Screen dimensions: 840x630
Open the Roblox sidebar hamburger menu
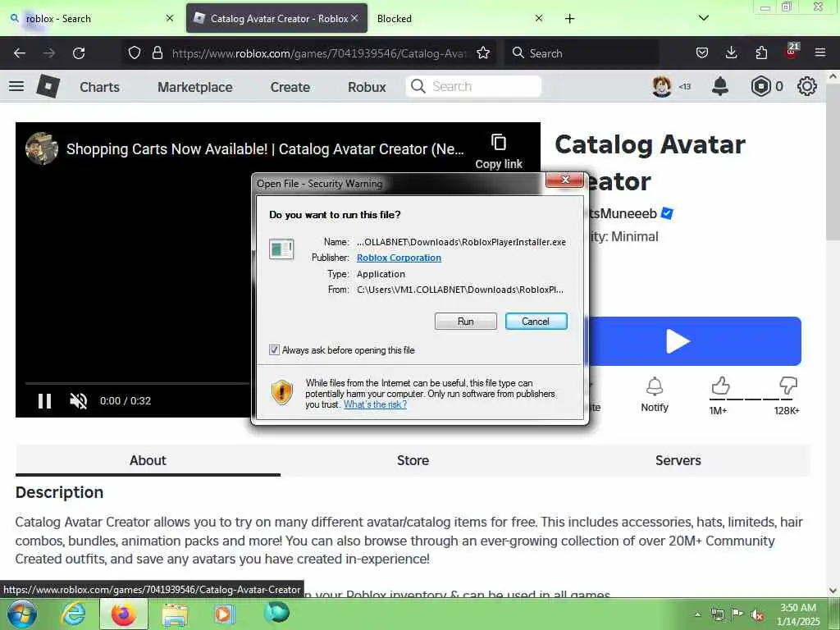tap(16, 86)
